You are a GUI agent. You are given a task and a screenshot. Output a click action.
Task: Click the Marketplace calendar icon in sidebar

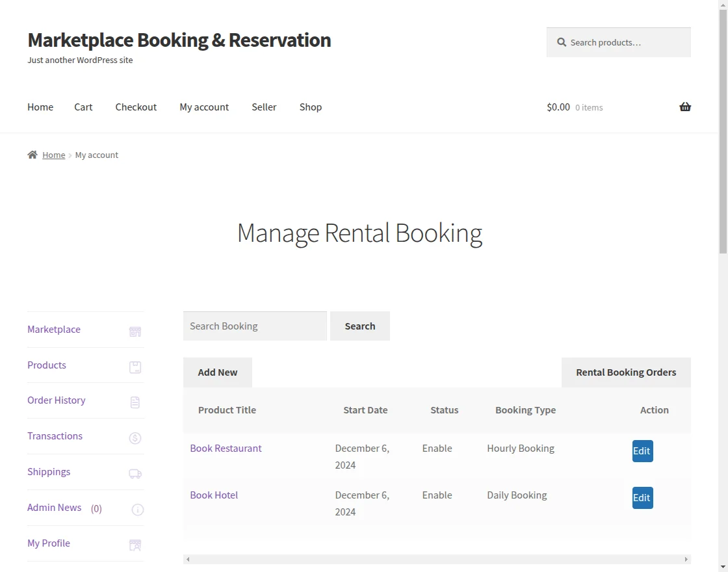point(135,331)
